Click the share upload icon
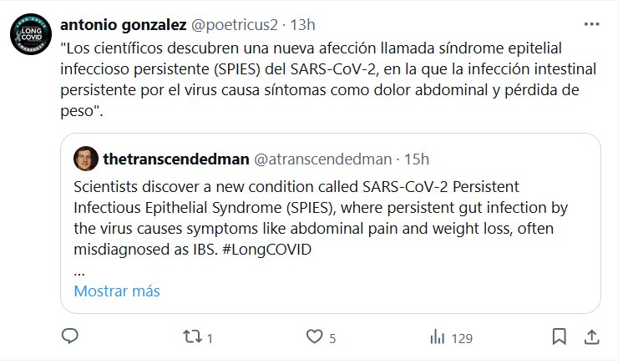 pyautogui.click(x=590, y=337)
